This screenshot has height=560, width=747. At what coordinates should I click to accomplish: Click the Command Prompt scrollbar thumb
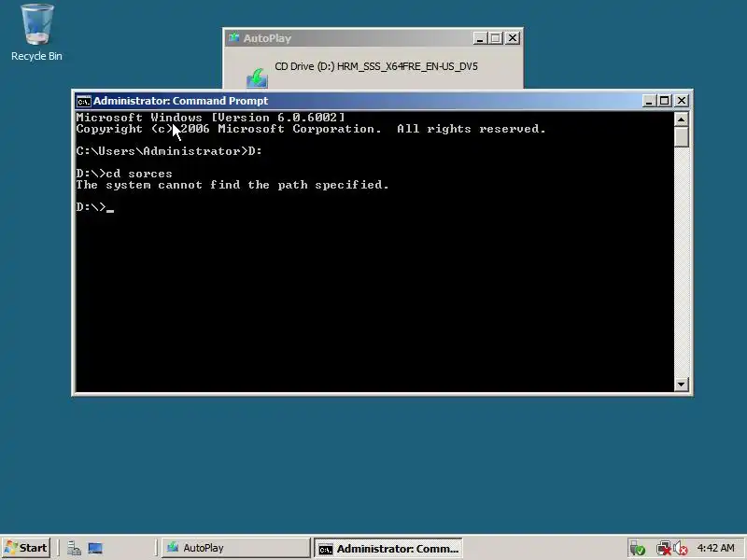pyautogui.click(x=682, y=137)
